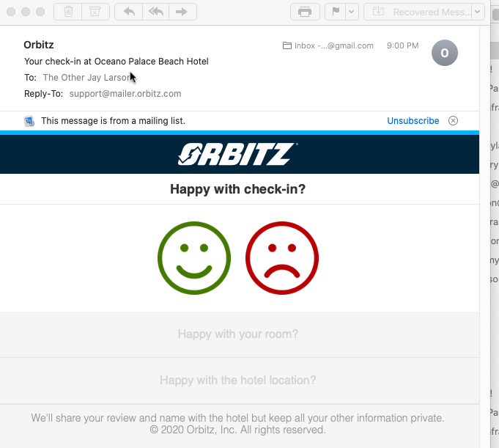Viewport: 499px width, 448px height.
Task: Click the sender name Orbitz
Action: (x=39, y=45)
